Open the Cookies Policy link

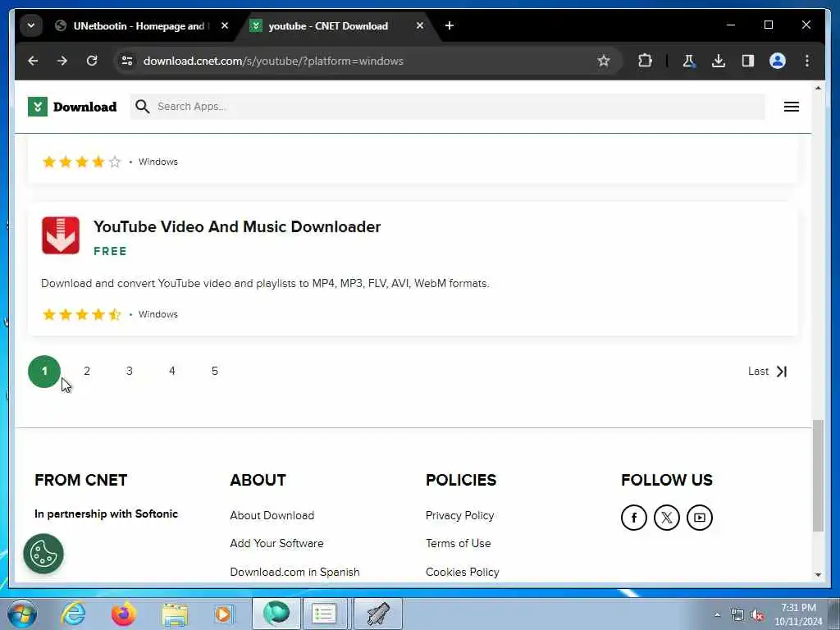tap(463, 572)
